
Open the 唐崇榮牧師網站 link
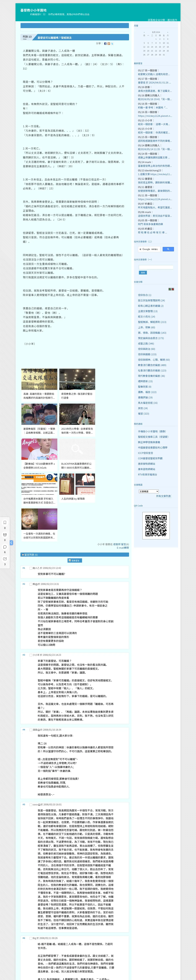[x=147, y=464]
